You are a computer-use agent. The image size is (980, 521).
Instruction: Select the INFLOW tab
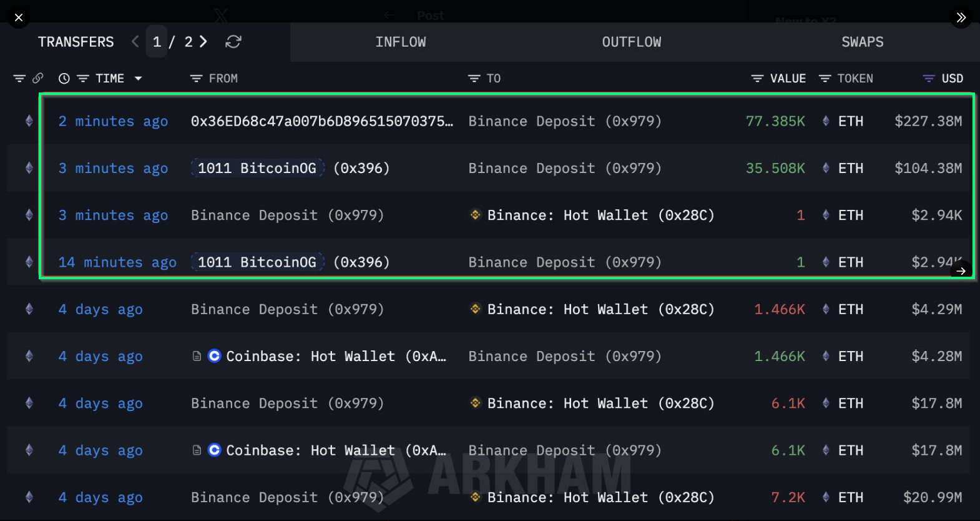click(x=401, y=41)
